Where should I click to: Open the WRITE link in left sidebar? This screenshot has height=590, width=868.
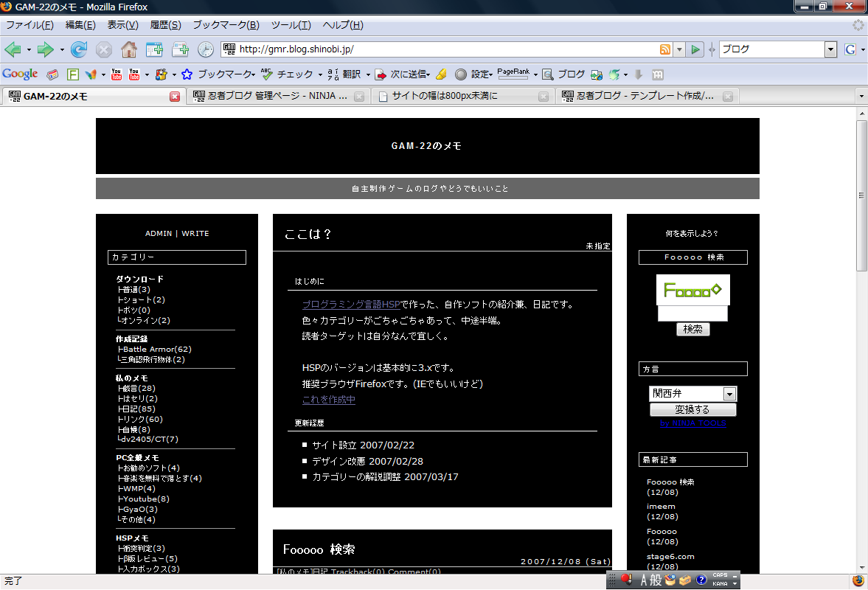(x=195, y=234)
